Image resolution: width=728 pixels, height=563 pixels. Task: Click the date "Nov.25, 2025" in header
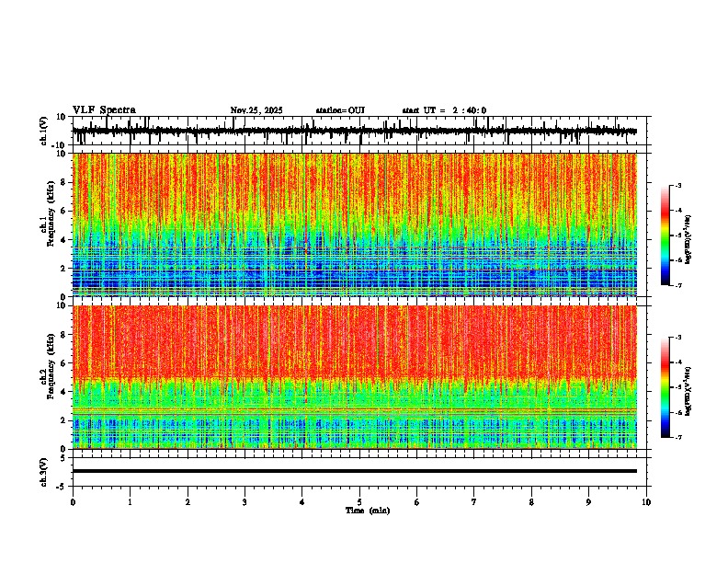point(256,110)
